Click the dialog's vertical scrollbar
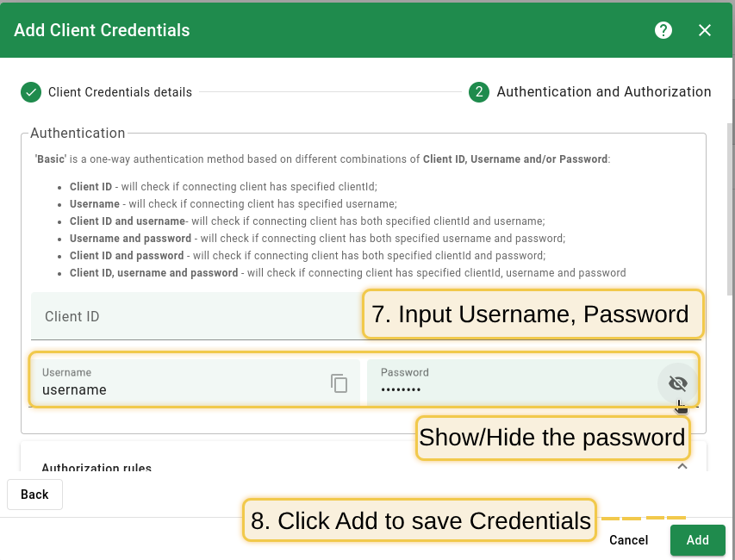The height and width of the screenshot is (560, 735). tap(731, 207)
